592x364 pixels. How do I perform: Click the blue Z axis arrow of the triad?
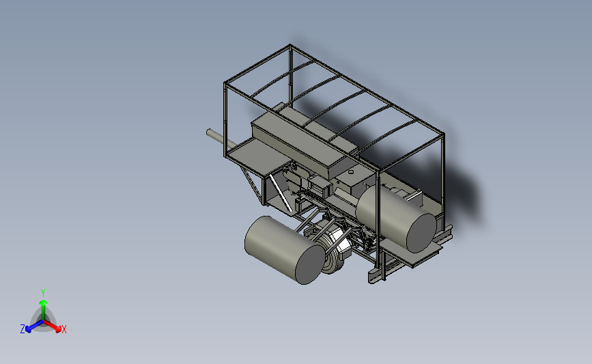34,326
